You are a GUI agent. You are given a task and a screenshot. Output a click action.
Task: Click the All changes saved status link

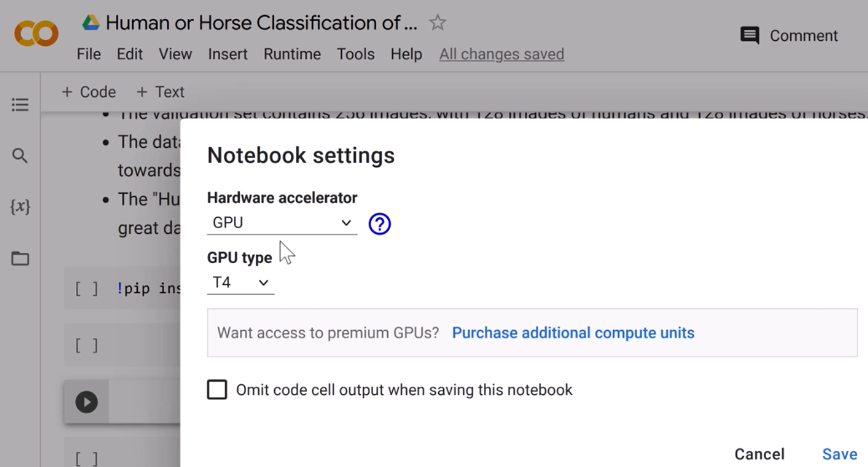[x=501, y=54]
